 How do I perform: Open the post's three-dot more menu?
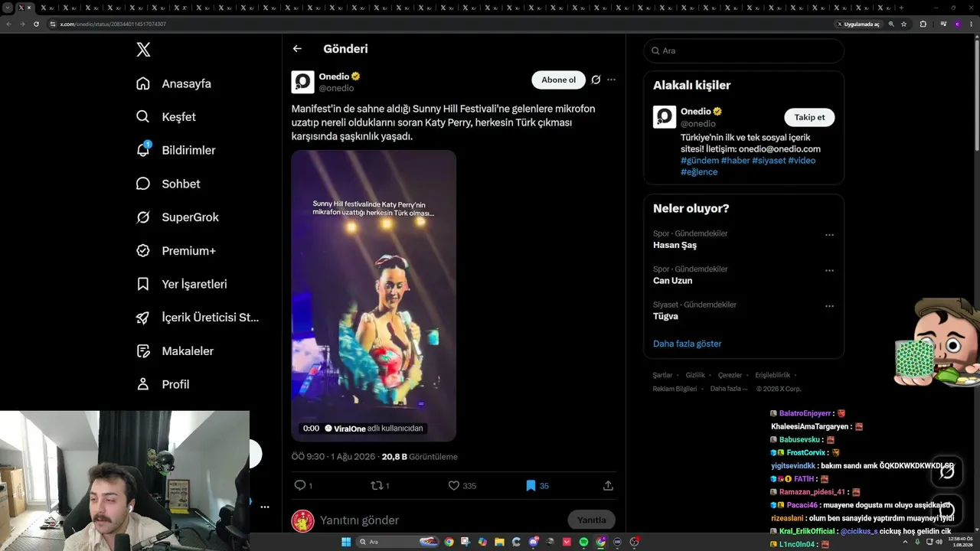pos(611,80)
